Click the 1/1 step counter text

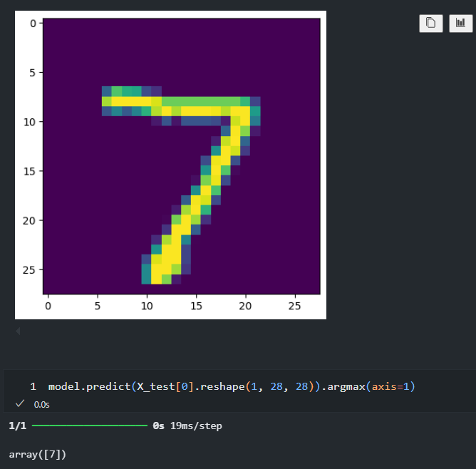click(18, 426)
